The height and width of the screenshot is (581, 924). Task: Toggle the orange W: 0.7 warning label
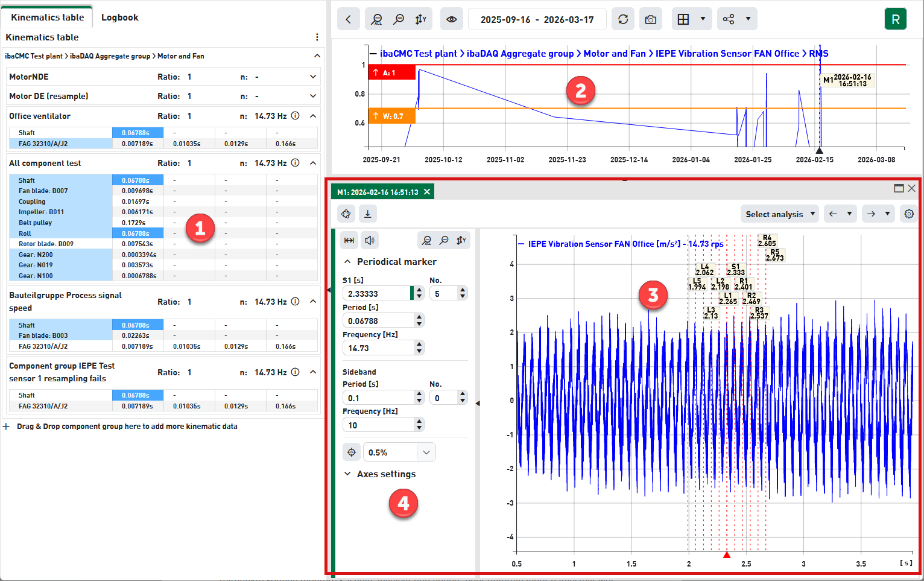click(x=391, y=116)
